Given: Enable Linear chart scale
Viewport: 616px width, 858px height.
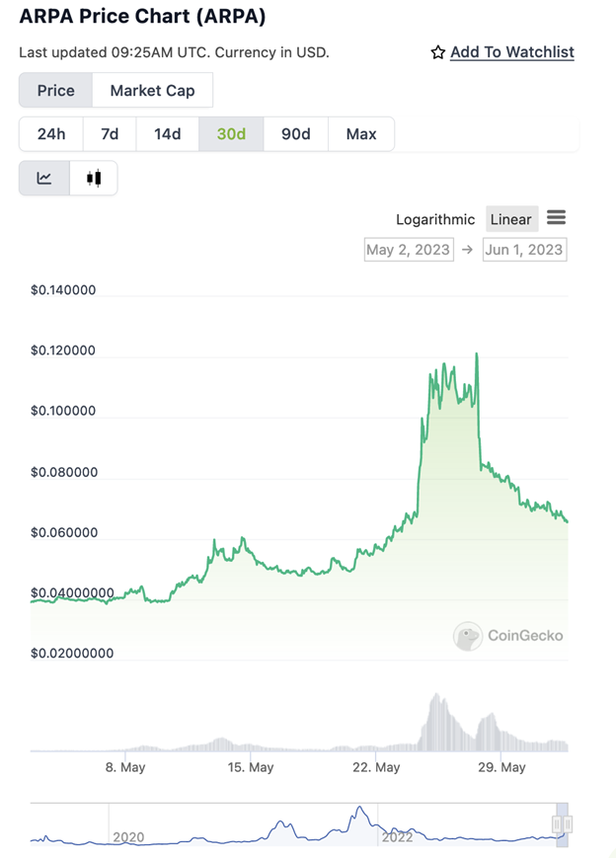Looking at the screenshot, I should point(510,219).
